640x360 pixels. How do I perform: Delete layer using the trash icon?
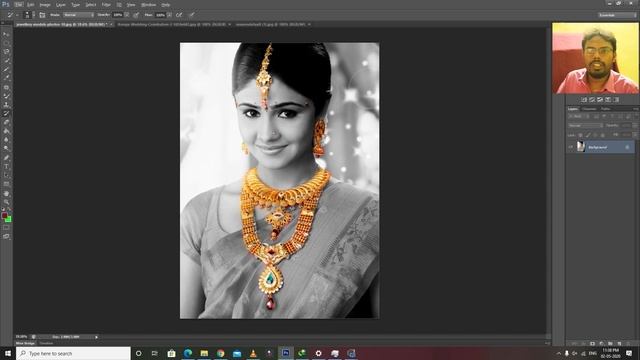click(x=628, y=344)
